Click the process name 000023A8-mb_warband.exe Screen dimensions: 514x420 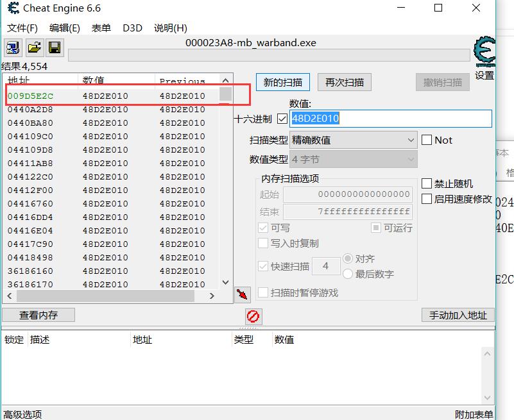[251, 43]
